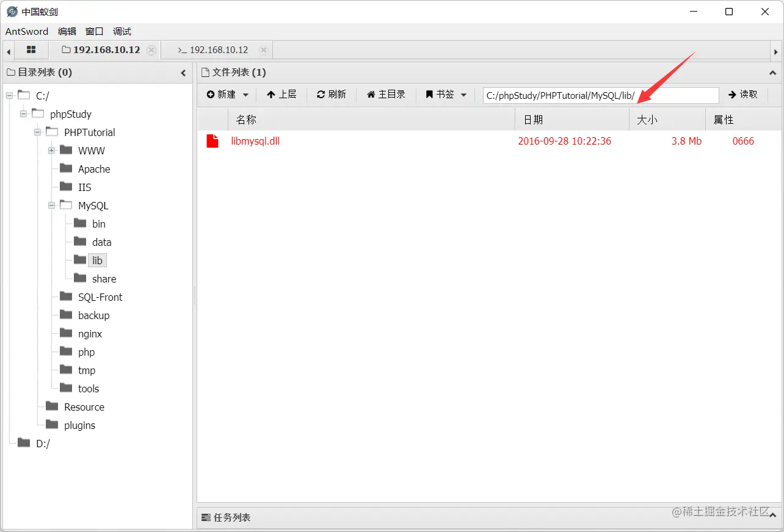Select the lib folder

click(98, 261)
